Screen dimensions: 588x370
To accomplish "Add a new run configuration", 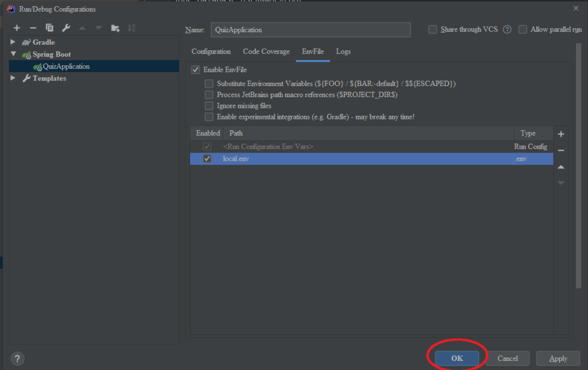I will pyautogui.click(x=17, y=28).
